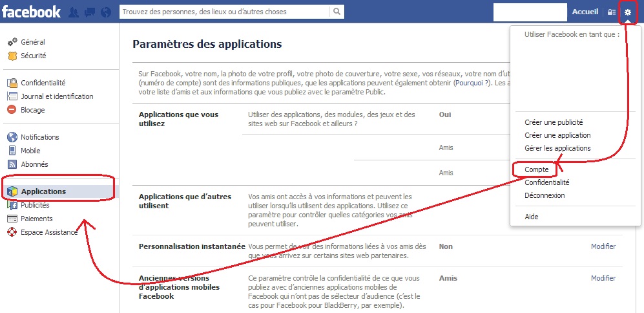This screenshot has width=644, height=313.
Task: Click the Blocage red icon
Action: pyautogui.click(x=12, y=110)
